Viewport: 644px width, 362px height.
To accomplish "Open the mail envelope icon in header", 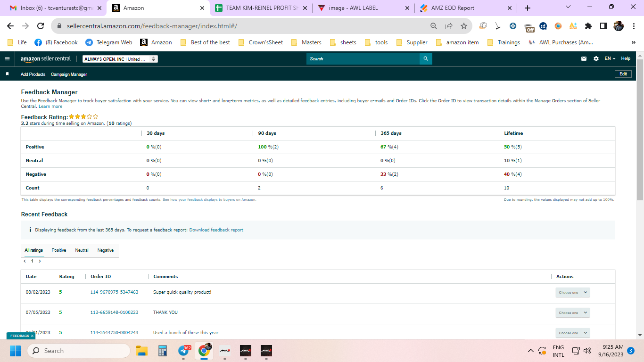I will click(x=584, y=59).
